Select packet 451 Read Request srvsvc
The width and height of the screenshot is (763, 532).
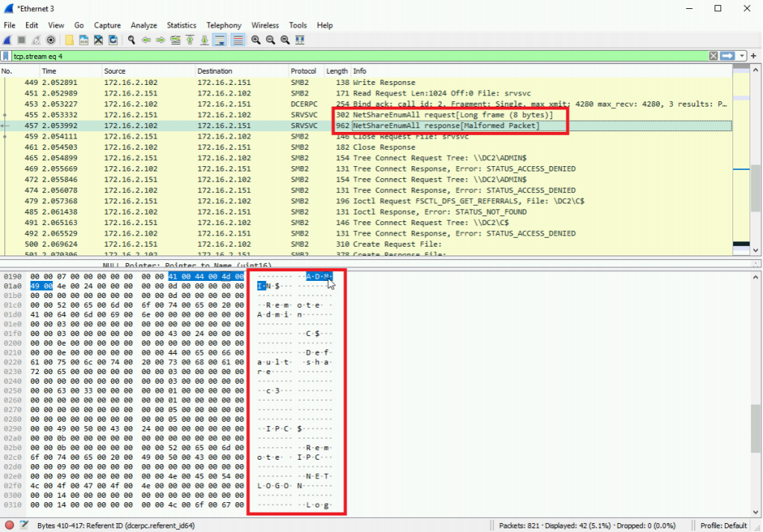(x=366, y=93)
